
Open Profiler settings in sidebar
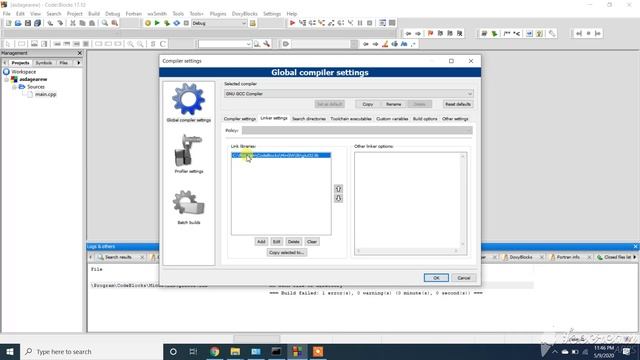189,154
